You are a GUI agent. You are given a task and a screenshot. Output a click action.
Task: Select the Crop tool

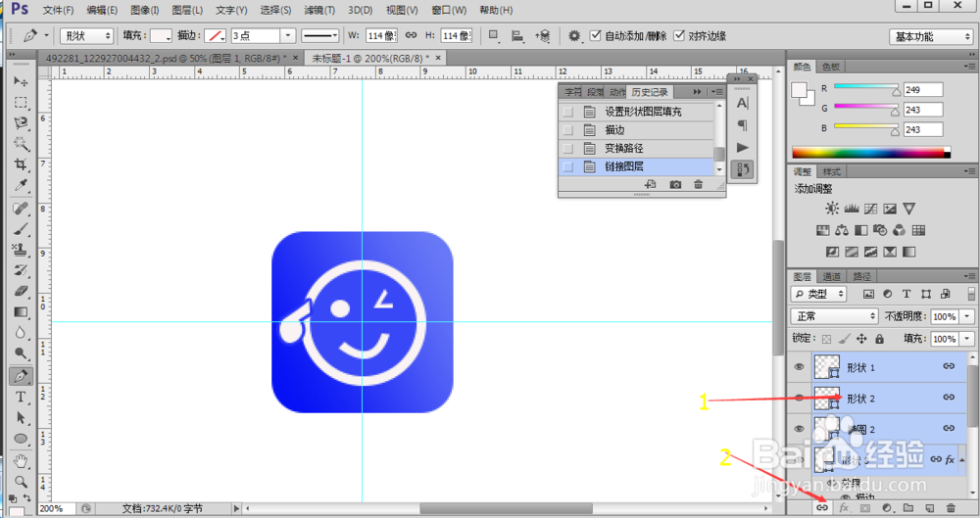(x=21, y=165)
